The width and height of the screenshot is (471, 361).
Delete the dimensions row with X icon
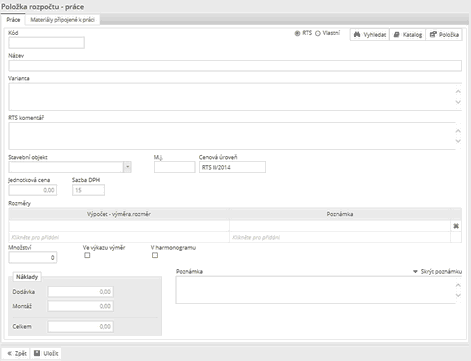(x=456, y=226)
